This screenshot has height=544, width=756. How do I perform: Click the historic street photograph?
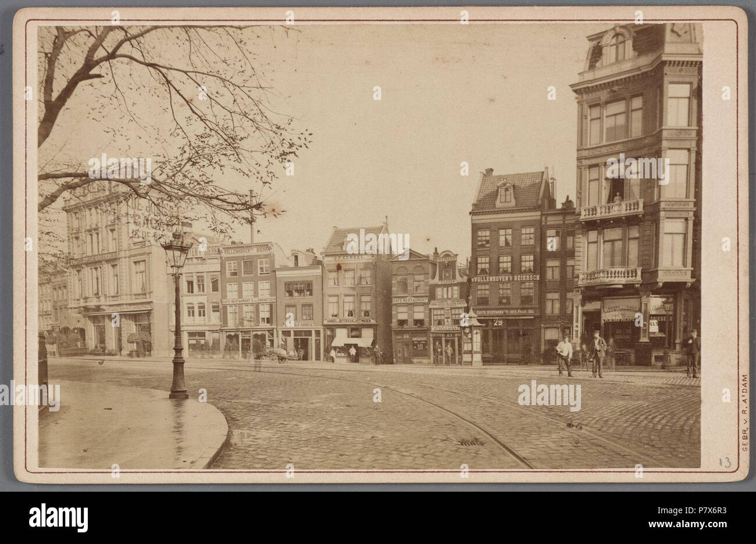pyautogui.click(x=369, y=246)
